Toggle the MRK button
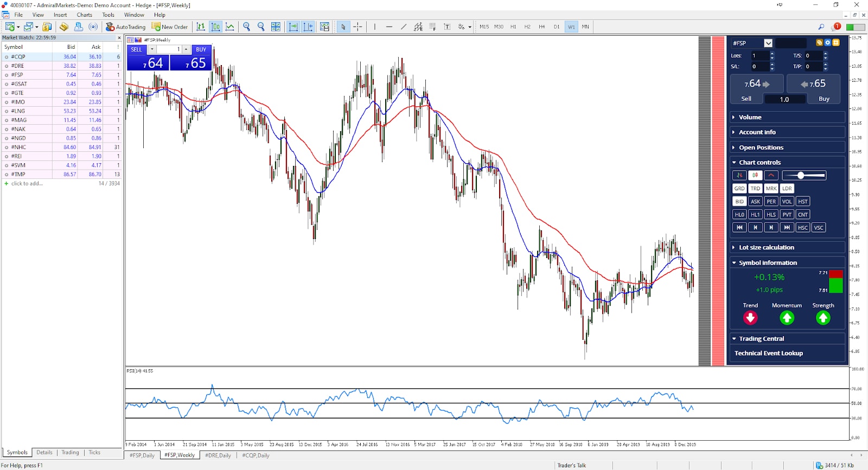Screen dimensions: 868x470 [x=771, y=189]
